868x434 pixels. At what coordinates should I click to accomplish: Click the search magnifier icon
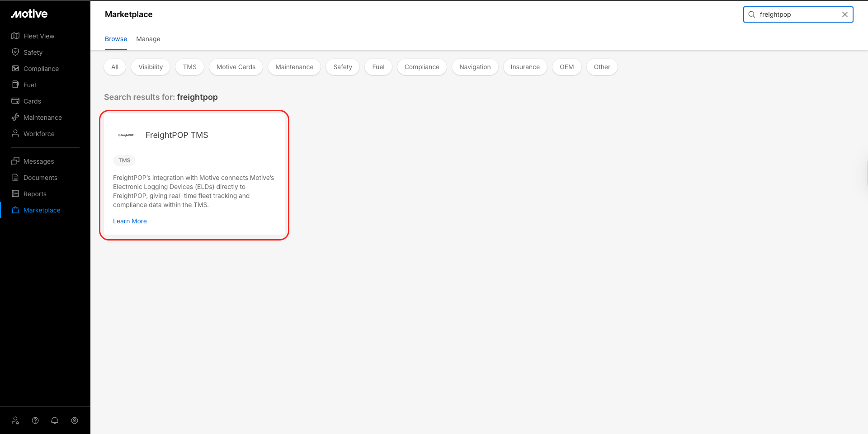pos(752,14)
